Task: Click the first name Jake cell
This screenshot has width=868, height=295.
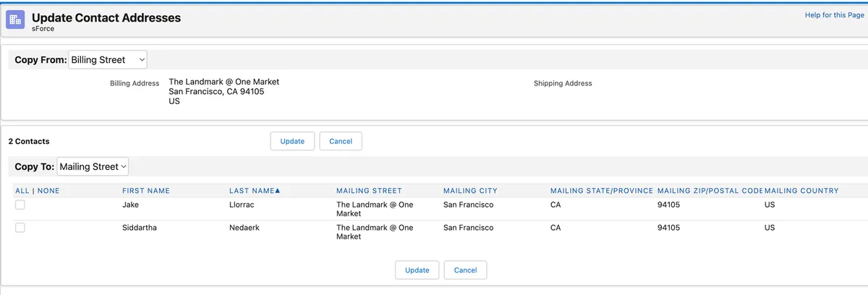Action: 130,205
